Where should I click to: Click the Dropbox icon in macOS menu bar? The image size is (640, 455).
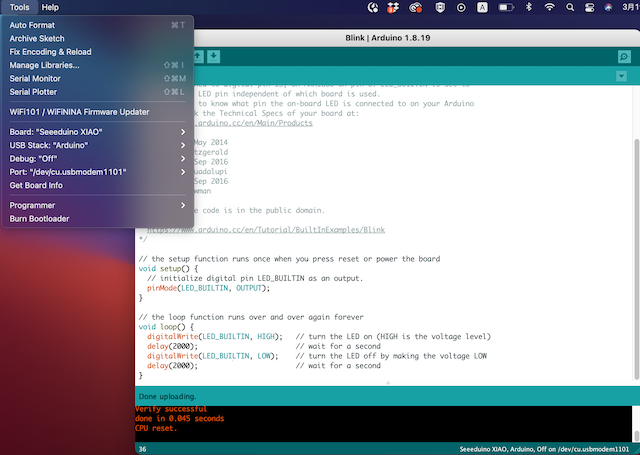pyautogui.click(x=393, y=7)
